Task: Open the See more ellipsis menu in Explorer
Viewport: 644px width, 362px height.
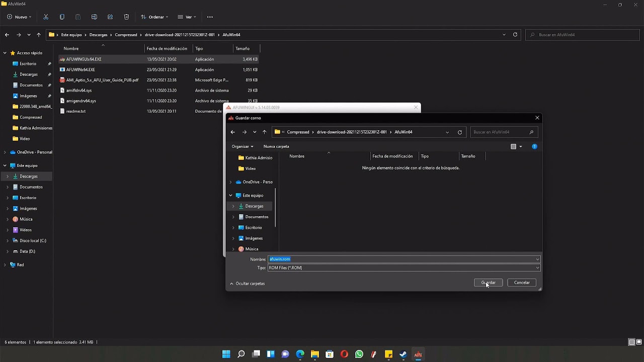Action: [x=210, y=17]
